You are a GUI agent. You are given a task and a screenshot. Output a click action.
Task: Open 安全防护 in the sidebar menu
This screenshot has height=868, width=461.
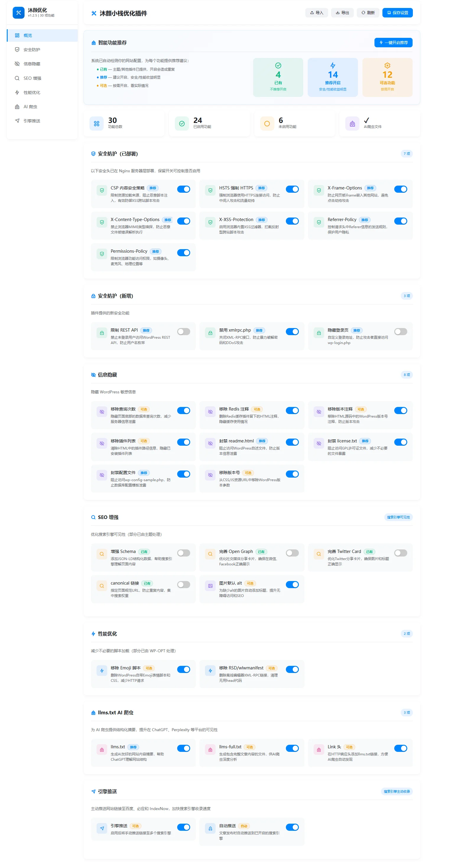[x=32, y=50]
